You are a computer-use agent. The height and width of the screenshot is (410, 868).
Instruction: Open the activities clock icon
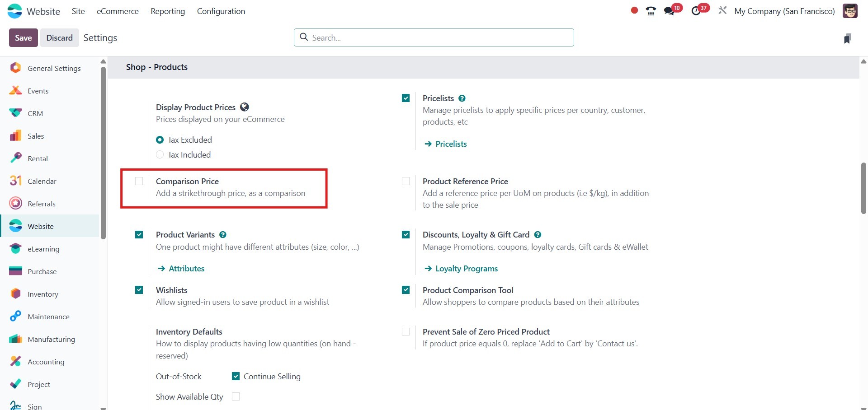coord(696,11)
